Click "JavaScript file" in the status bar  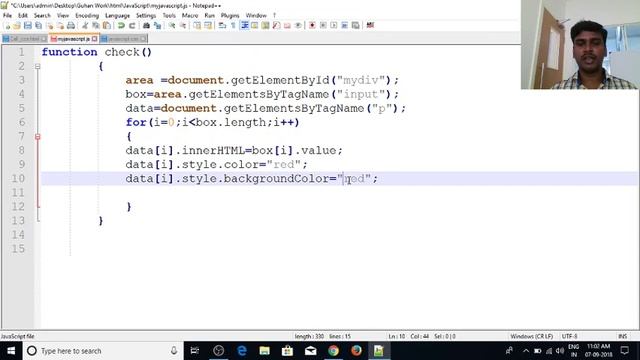[x=18, y=336]
